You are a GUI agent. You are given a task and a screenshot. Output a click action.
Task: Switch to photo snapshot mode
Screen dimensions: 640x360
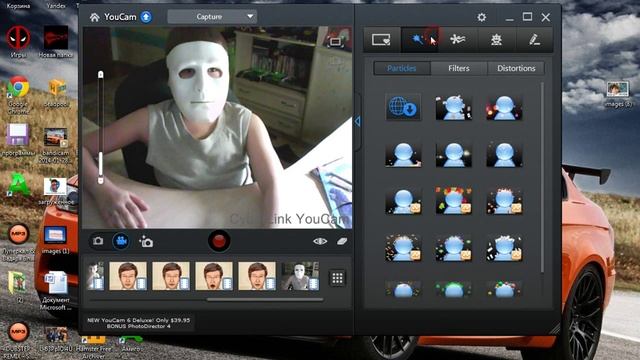click(x=98, y=241)
